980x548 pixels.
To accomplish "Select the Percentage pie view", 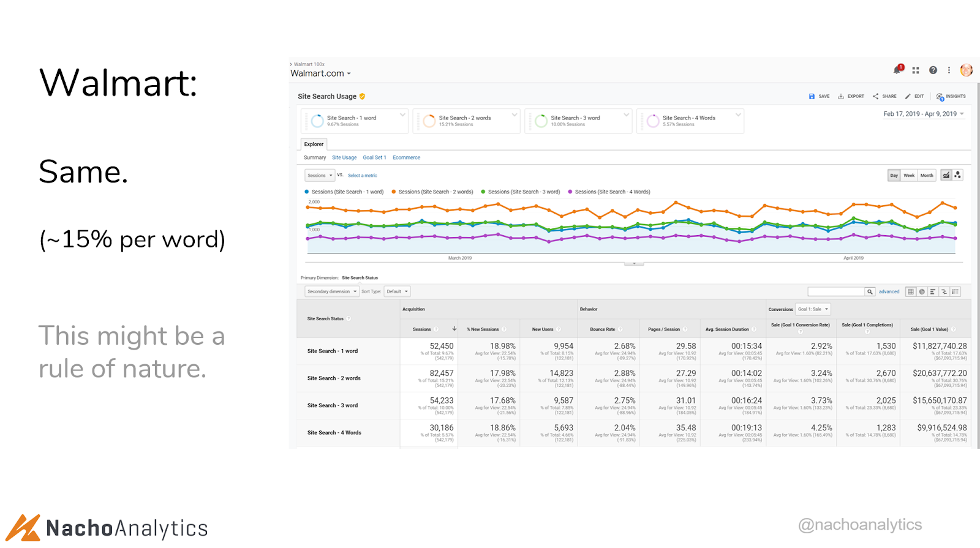I will (922, 292).
